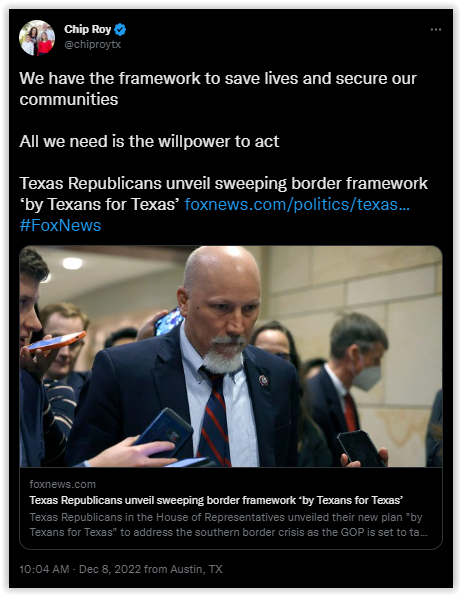Click the 'We have the framework' tweet text
Image resolution: width=461 pixels, height=596 pixels.
(x=218, y=89)
